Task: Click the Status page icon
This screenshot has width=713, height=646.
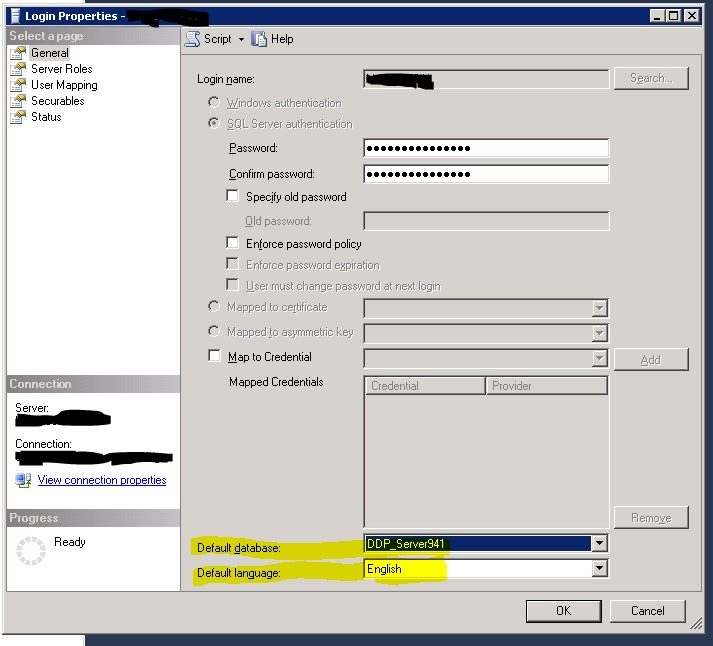Action: click(x=18, y=117)
